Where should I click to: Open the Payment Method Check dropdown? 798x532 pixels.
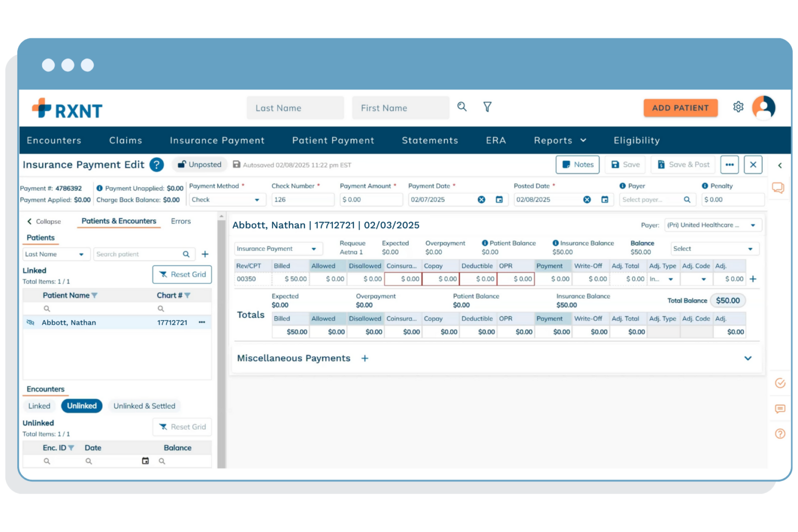[227, 199]
